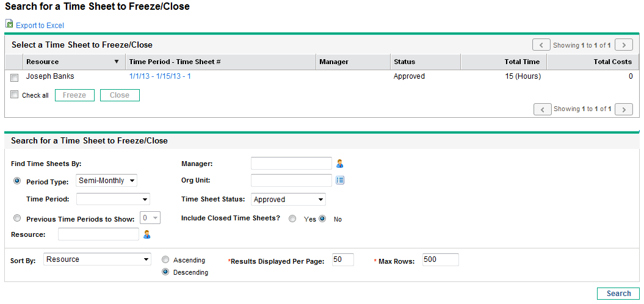Open the Org Unit list picker icon
Image resolution: width=644 pixels, height=304 pixels.
point(340,180)
